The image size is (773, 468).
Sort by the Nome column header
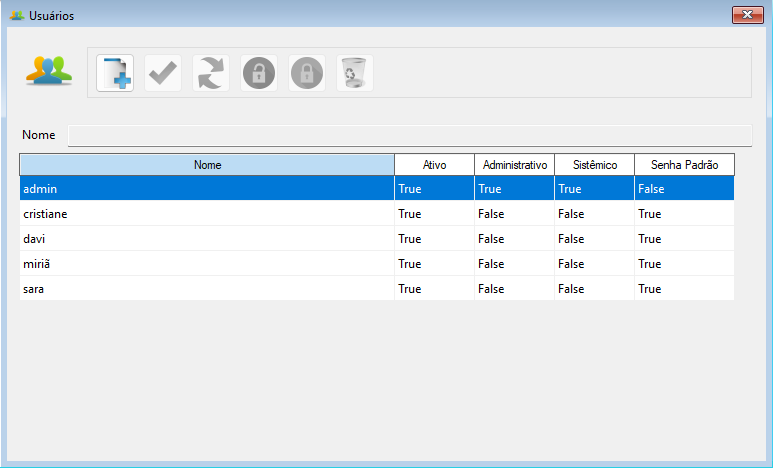click(207, 164)
